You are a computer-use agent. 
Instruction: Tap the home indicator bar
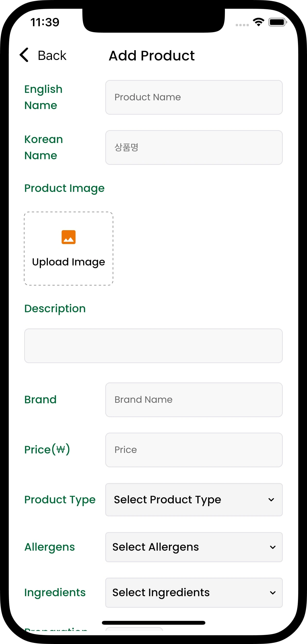(x=153, y=623)
